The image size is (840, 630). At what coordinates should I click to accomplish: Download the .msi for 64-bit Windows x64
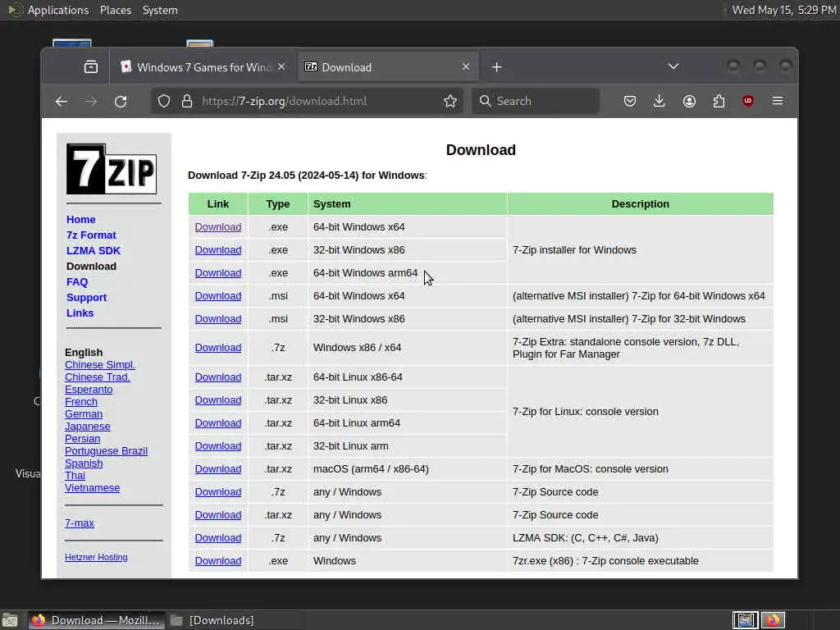pyautogui.click(x=218, y=296)
